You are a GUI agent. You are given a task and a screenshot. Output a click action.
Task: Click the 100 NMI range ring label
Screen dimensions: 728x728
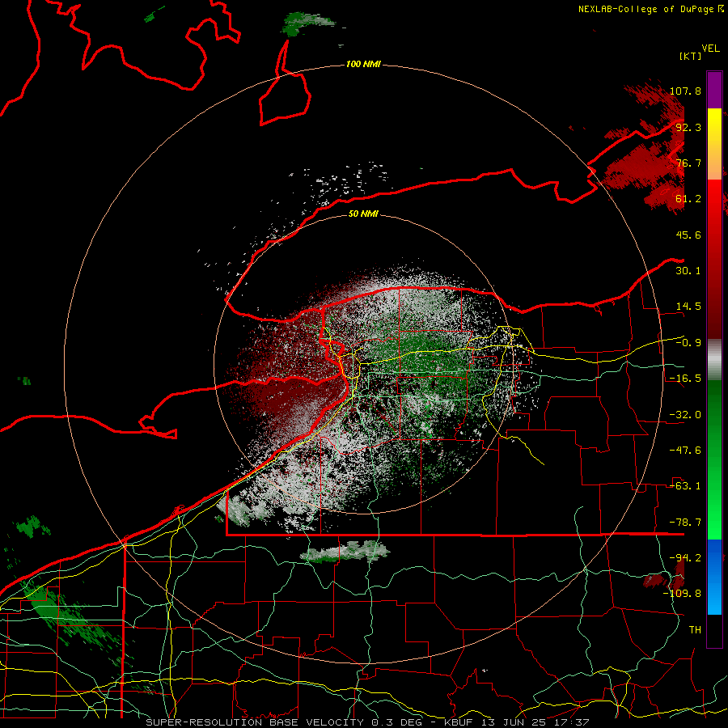363,64
